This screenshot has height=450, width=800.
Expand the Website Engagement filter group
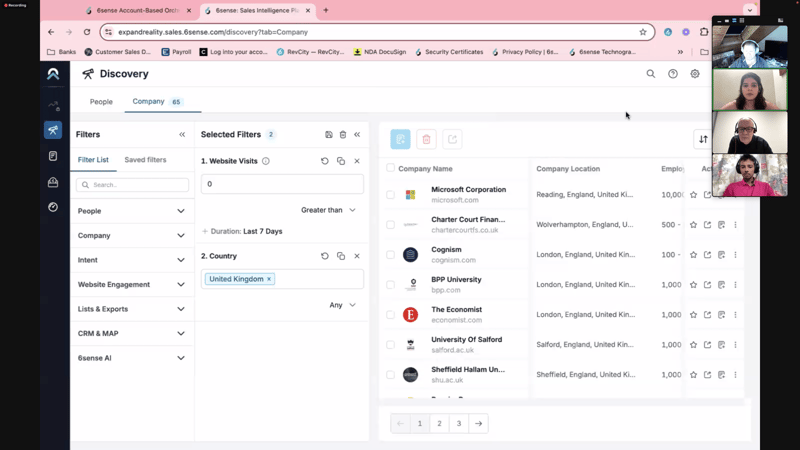click(x=132, y=284)
